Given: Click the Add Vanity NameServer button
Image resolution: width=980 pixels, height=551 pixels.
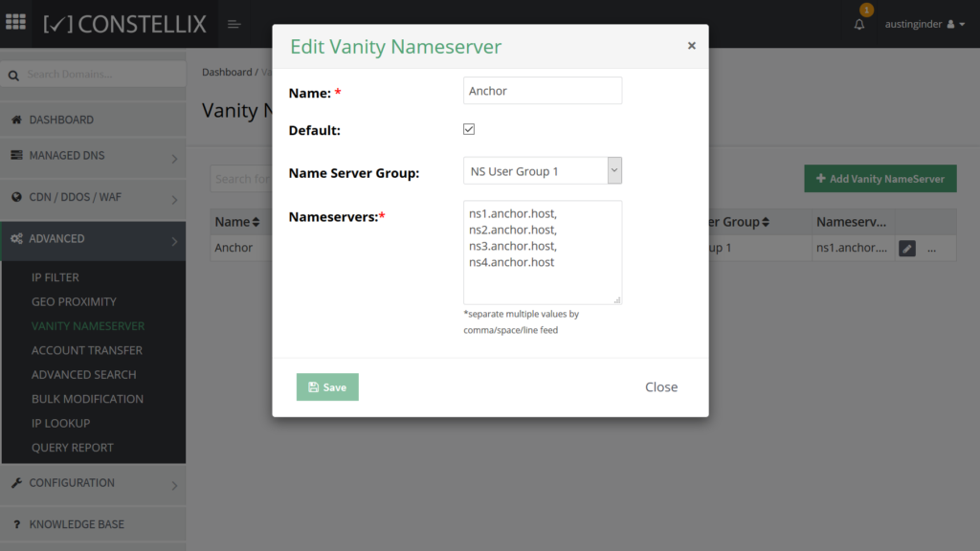Looking at the screenshot, I should pos(880,179).
